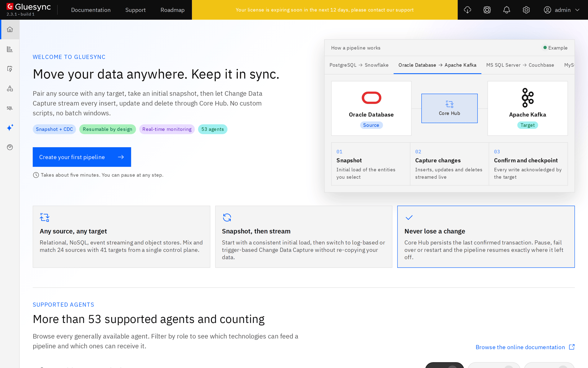Click Create your first pipeline button
This screenshot has height=368, width=588.
82,157
